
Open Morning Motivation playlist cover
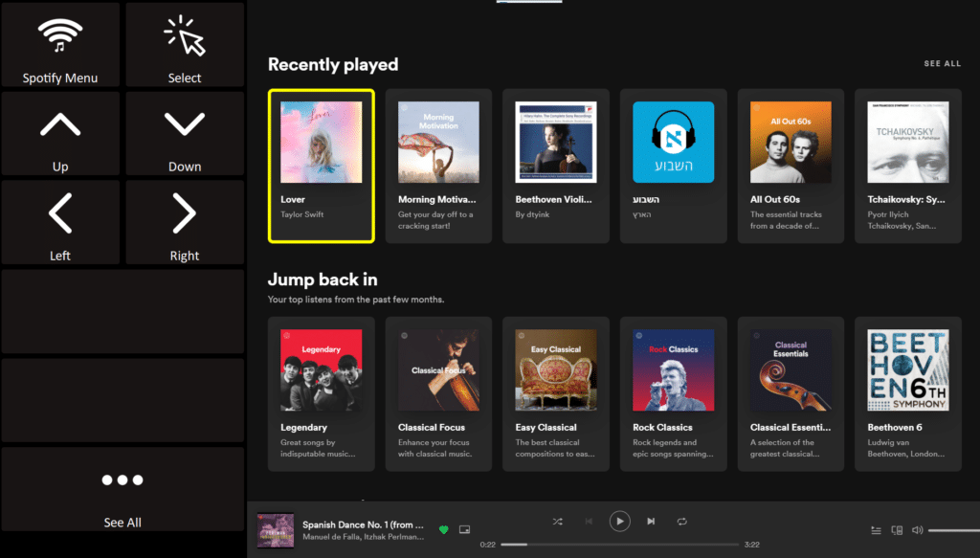tap(438, 143)
